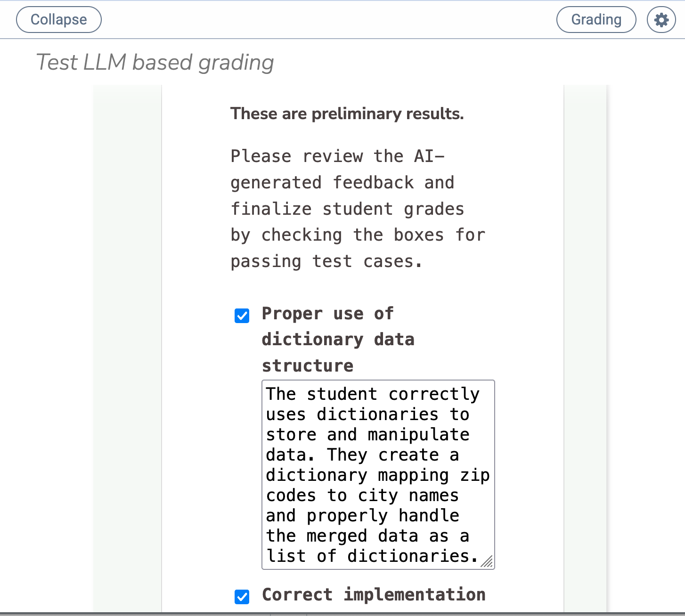Click the 'Test LLM based grading' title

pyautogui.click(x=155, y=62)
